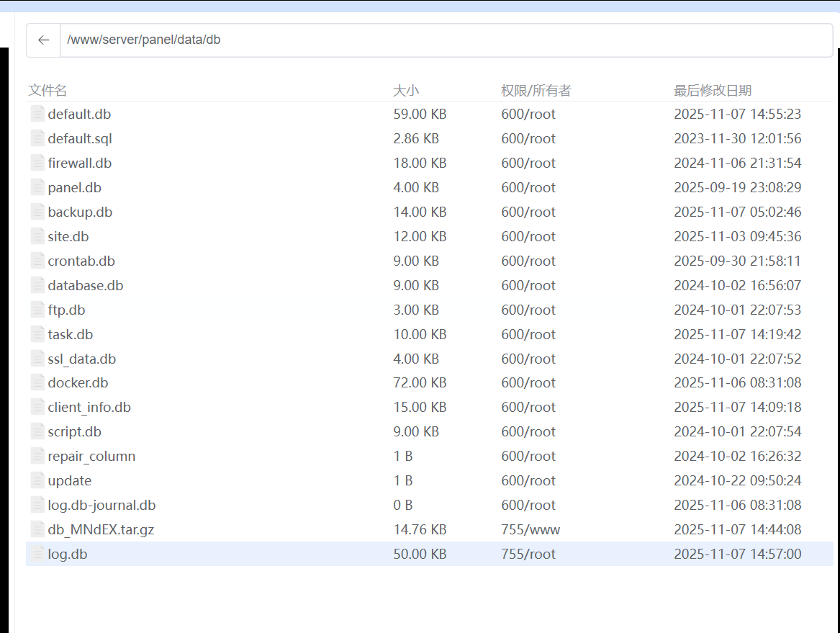Image resolution: width=840 pixels, height=633 pixels.
Task: Click the docker.db file icon
Action: pos(37,382)
